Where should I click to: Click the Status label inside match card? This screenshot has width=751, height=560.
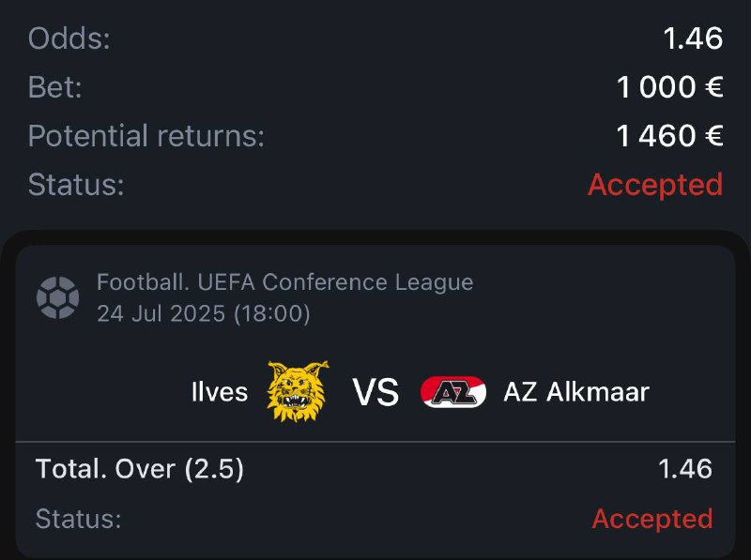78,519
